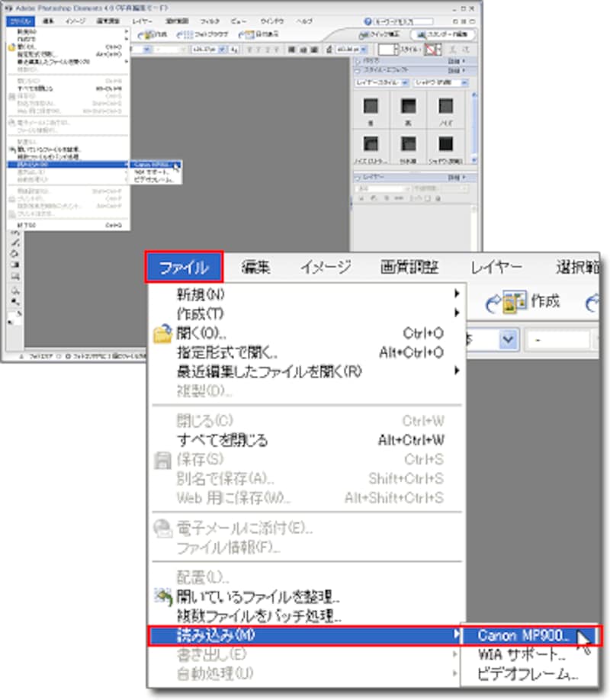This screenshot has width=610, height=700.
Task: Select the ノイズ style thumbnail in top row
Action: click(445, 106)
